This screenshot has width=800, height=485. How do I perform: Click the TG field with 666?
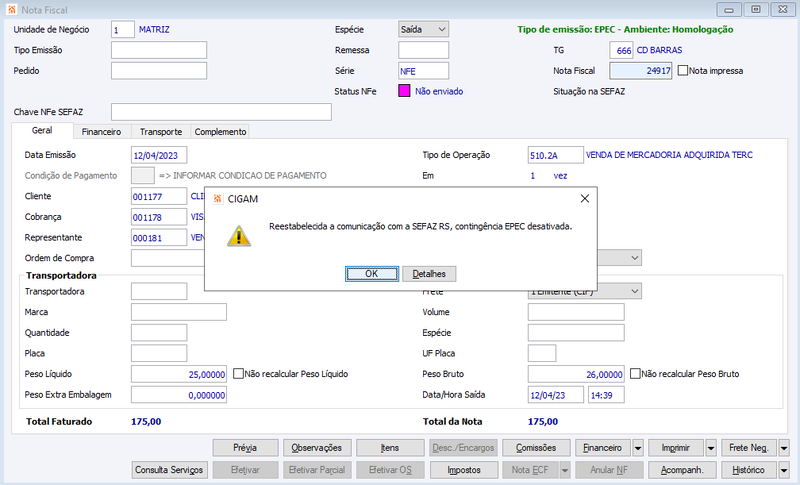tap(621, 50)
